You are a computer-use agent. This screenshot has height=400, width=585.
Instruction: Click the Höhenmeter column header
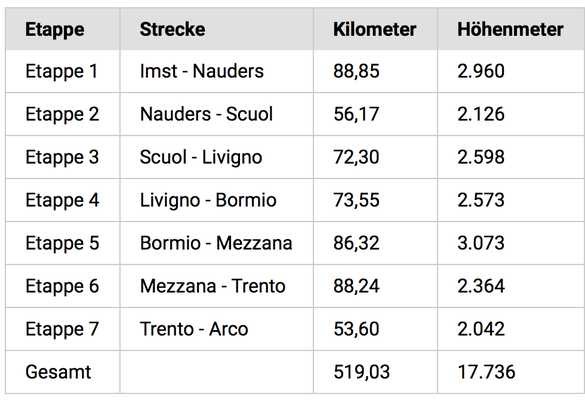click(x=510, y=29)
